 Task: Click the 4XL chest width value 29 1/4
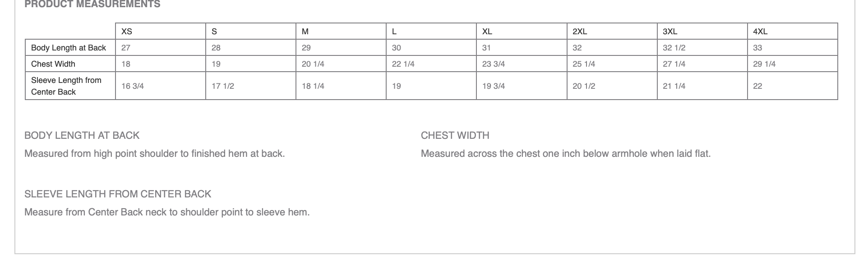click(x=764, y=64)
